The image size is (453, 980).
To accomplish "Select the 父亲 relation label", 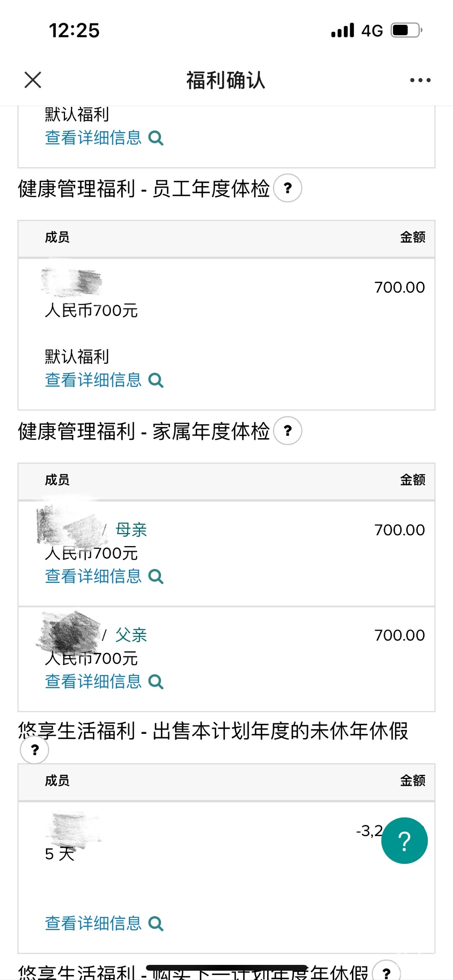I will [131, 635].
